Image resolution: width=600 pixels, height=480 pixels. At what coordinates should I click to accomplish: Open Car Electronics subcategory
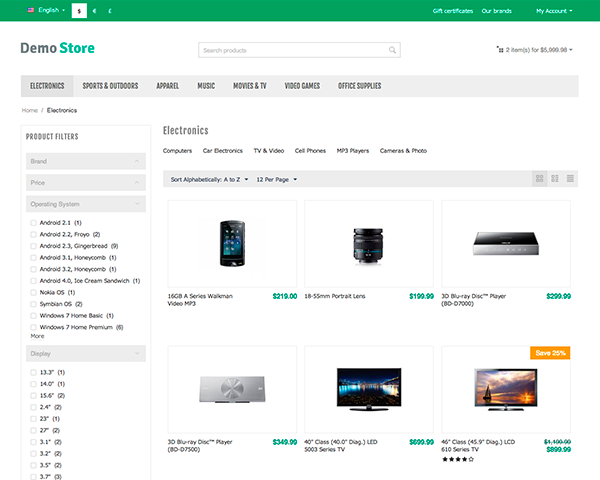click(x=223, y=150)
